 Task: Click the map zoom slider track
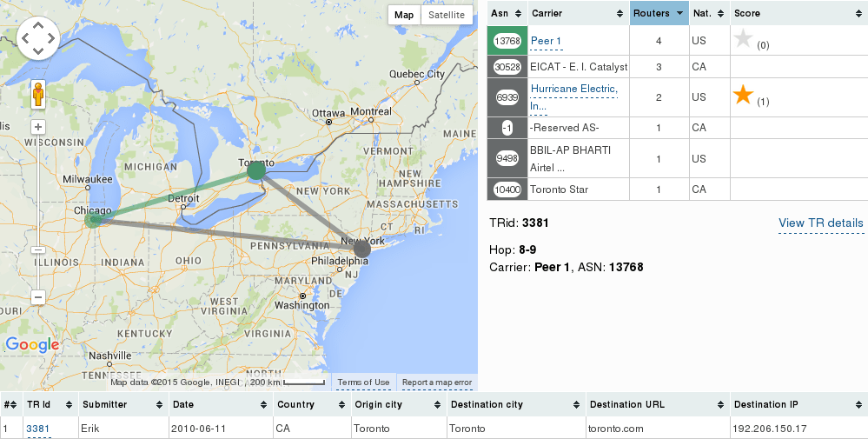click(37, 212)
